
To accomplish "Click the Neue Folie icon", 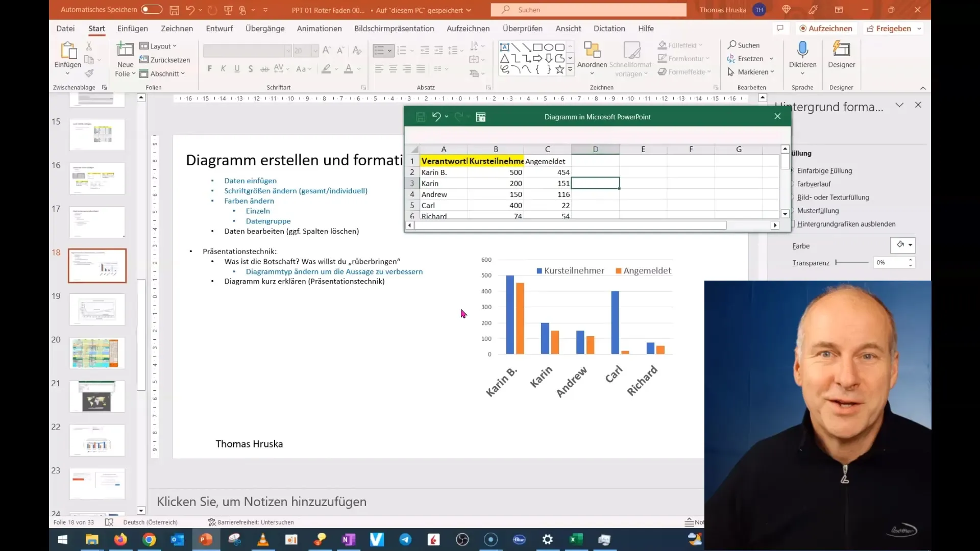I will 125,50.
